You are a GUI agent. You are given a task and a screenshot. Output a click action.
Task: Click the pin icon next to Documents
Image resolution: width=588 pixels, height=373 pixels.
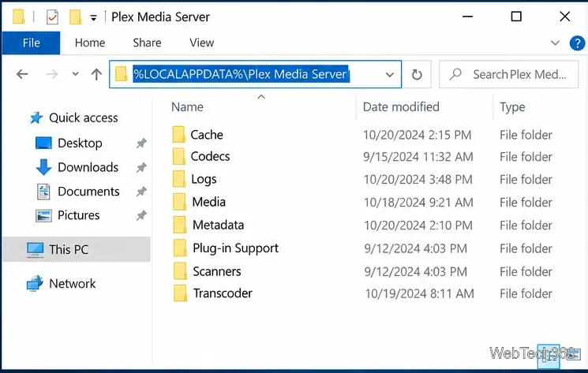pyautogui.click(x=141, y=192)
